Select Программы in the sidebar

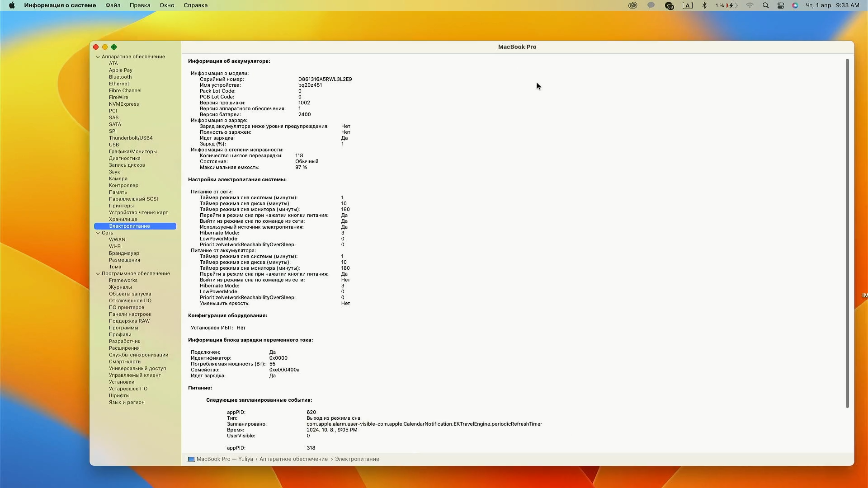coord(123,328)
